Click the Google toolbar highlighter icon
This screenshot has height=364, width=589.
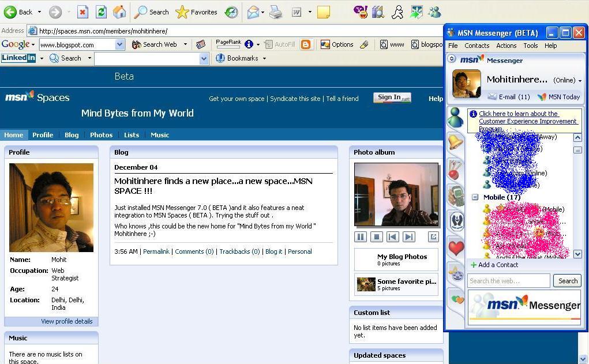point(363,44)
